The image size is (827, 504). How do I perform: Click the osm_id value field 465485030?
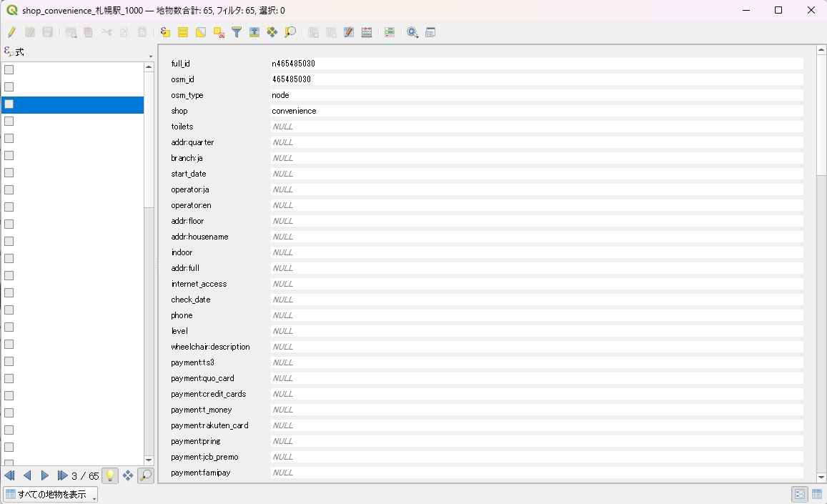537,79
